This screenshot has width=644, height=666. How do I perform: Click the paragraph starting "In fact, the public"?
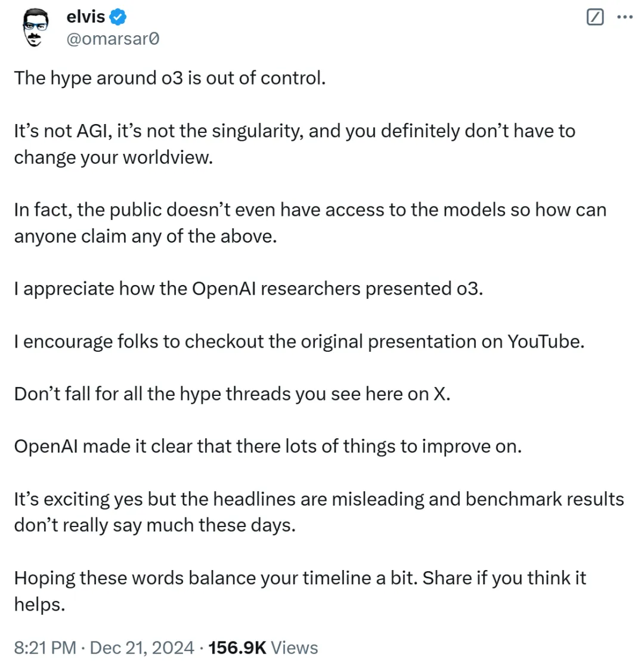click(x=310, y=223)
